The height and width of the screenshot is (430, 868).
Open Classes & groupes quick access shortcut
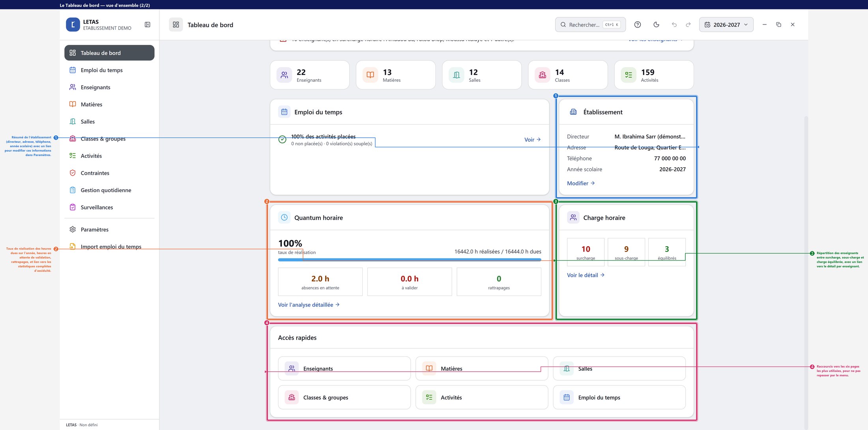[x=344, y=397]
